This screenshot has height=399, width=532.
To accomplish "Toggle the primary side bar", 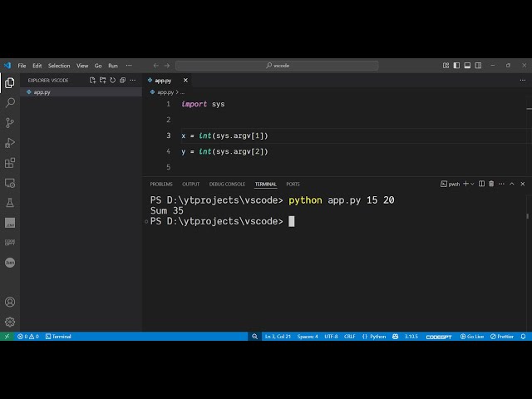I will (x=456, y=66).
